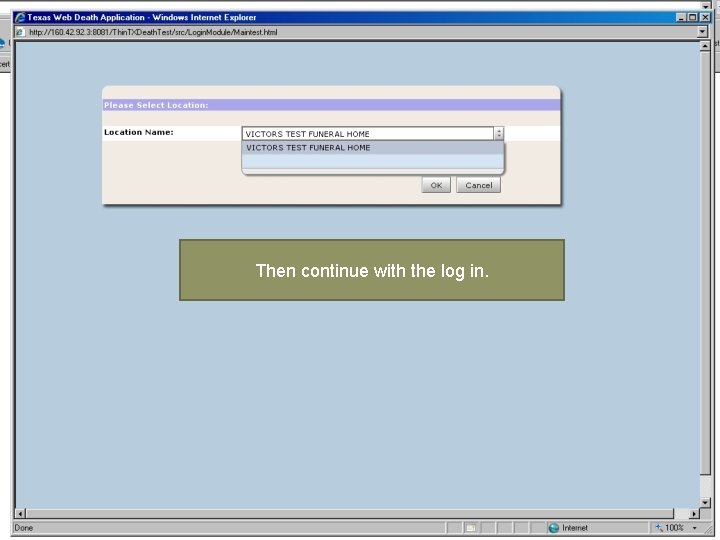Click the Please Select Location header

tap(156, 105)
